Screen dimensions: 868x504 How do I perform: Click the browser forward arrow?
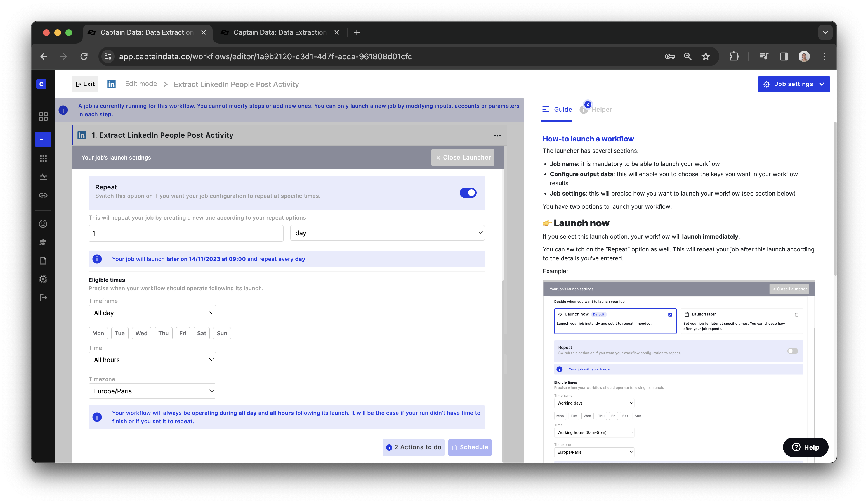tap(64, 56)
